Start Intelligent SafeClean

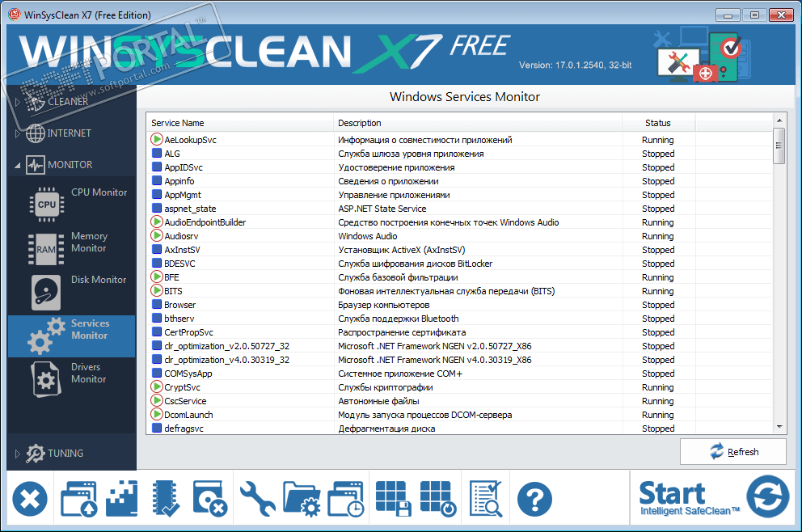[x=714, y=498]
